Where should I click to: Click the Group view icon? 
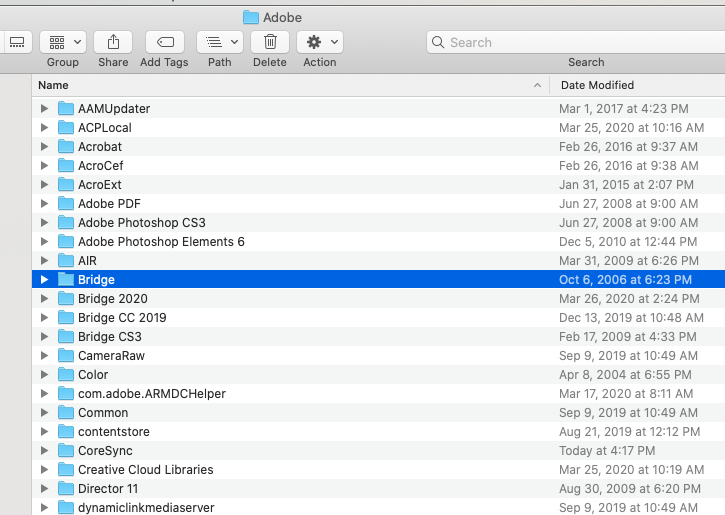pyautogui.click(x=62, y=42)
